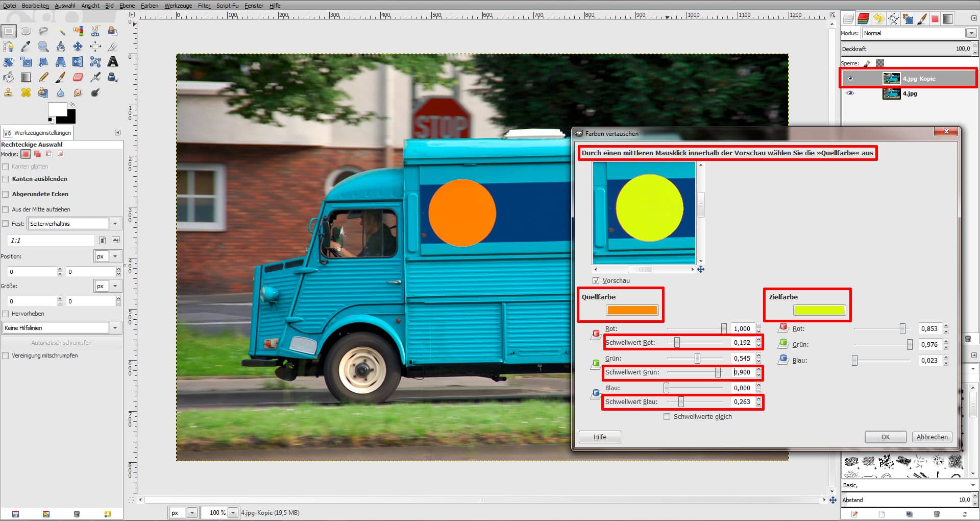Open the Filter menu

(x=203, y=6)
